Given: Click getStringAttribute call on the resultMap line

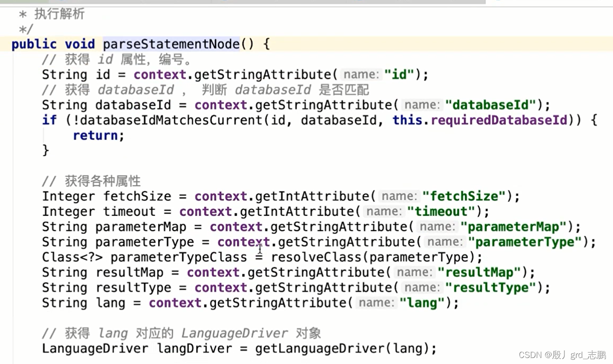Looking at the screenshot, I should point(316,272).
